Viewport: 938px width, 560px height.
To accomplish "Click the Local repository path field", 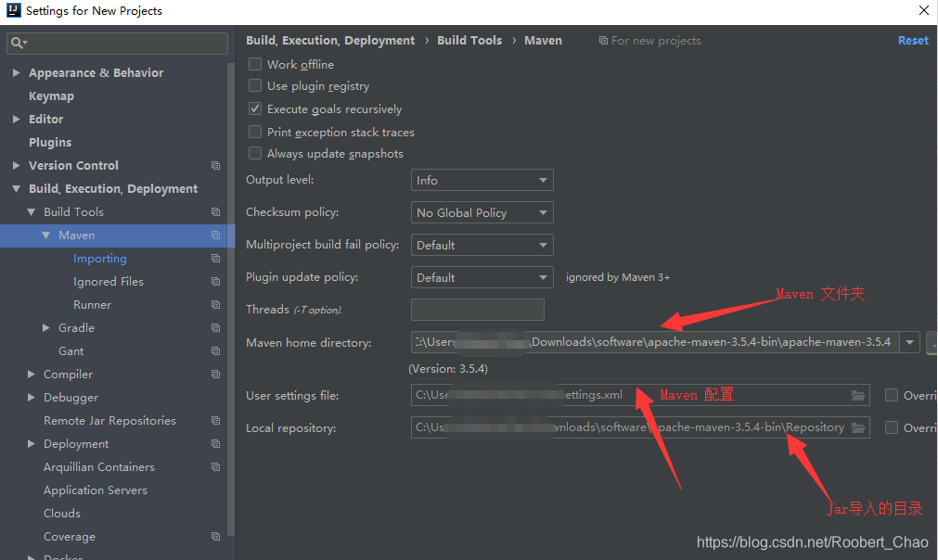I will [640, 427].
